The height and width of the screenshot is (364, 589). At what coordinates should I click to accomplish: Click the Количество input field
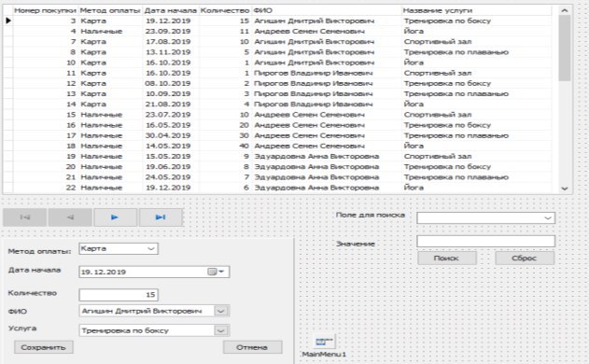pos(119,295)
